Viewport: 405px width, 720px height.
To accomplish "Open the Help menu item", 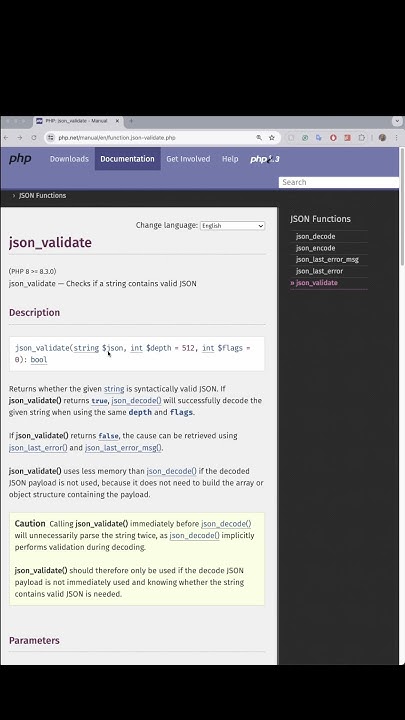I will (230, 159).
